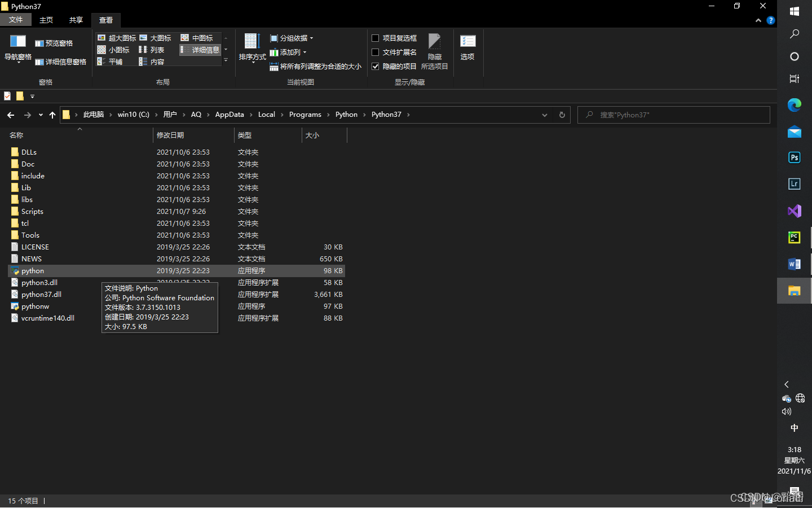Viewport: 812px width, 508px height.
Task: Sort by the size column header
Action: tap(324, 135)
